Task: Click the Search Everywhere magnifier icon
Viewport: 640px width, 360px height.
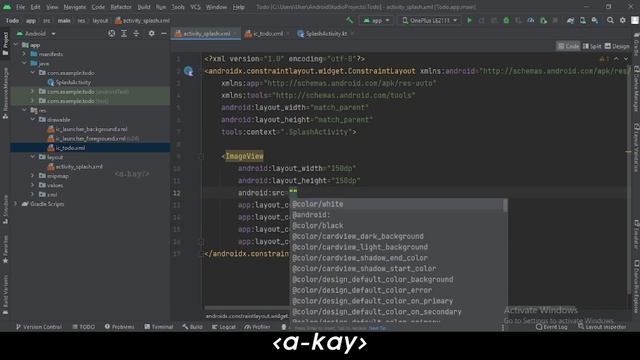Action: pos(610,20)
